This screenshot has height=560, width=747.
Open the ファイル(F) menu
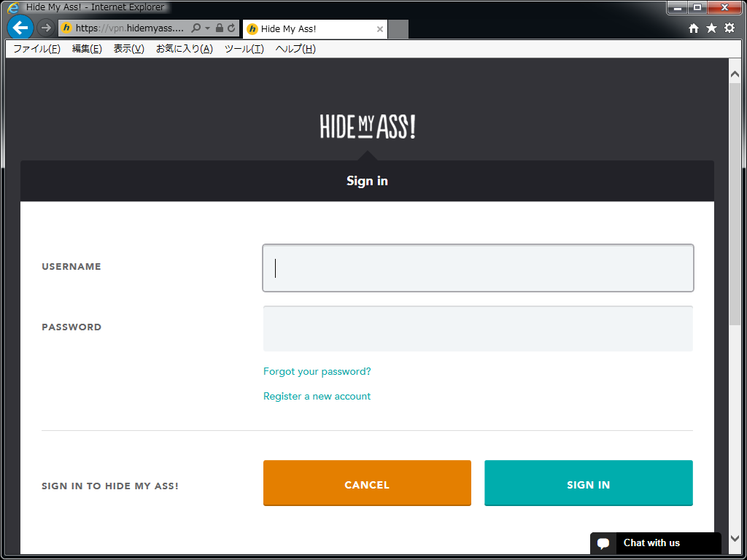coord(36,49)
